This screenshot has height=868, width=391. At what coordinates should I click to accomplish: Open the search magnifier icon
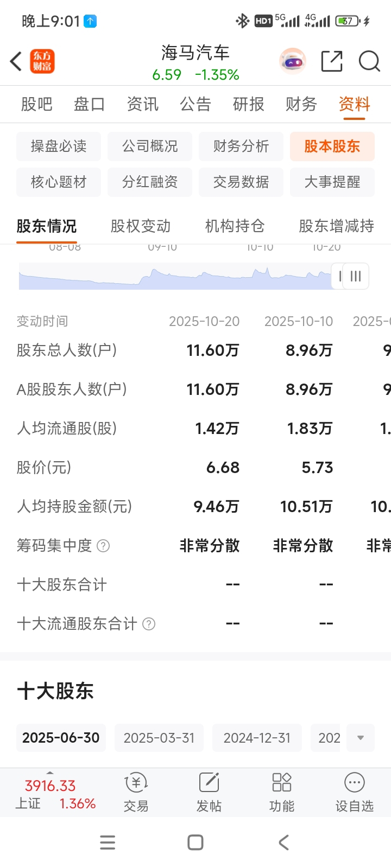point(369,61)
